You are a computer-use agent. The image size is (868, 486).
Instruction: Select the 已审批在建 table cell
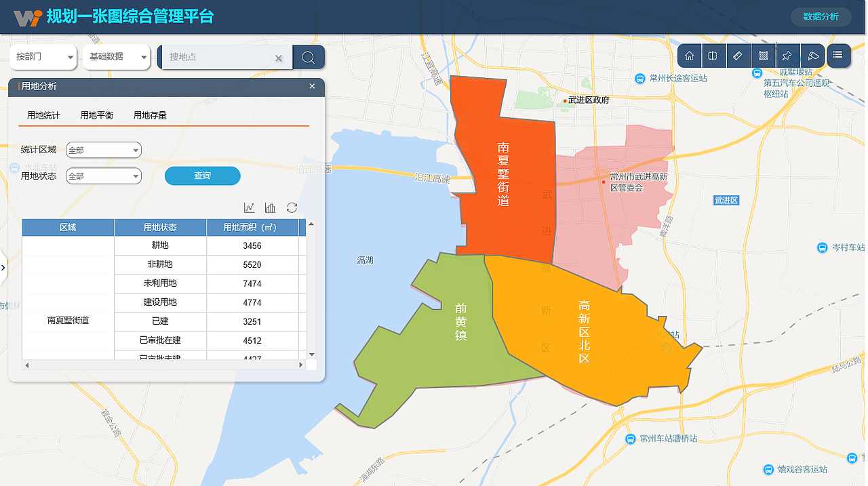point(160,340)
